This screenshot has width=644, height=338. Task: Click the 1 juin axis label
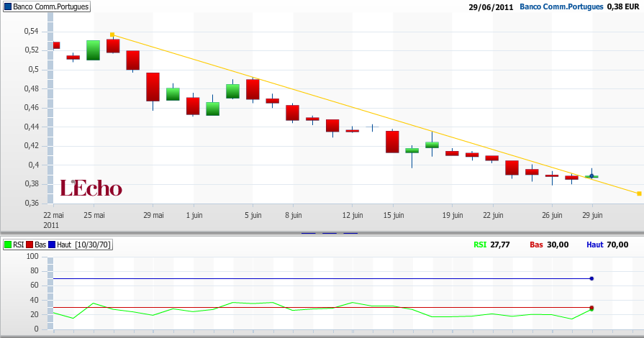(x=194, y=215)
